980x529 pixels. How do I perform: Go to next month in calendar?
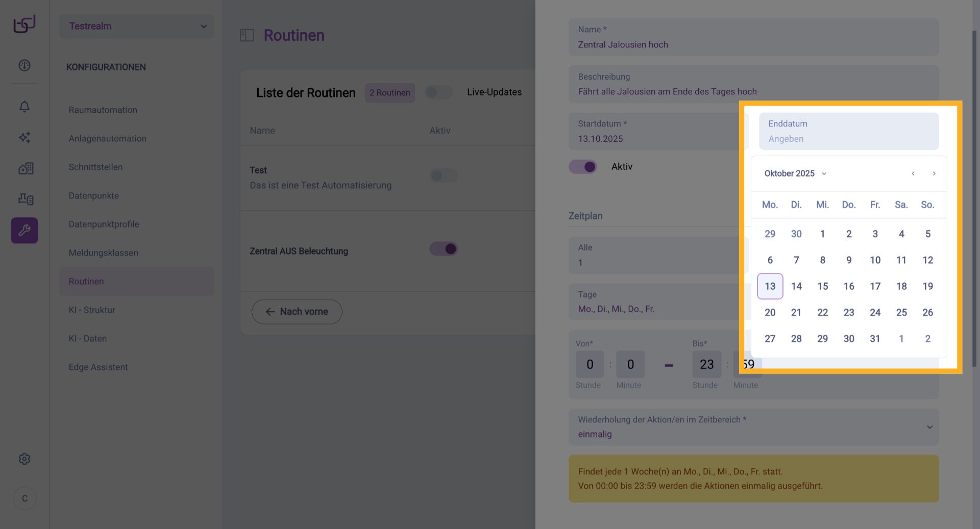coord(934,173)
